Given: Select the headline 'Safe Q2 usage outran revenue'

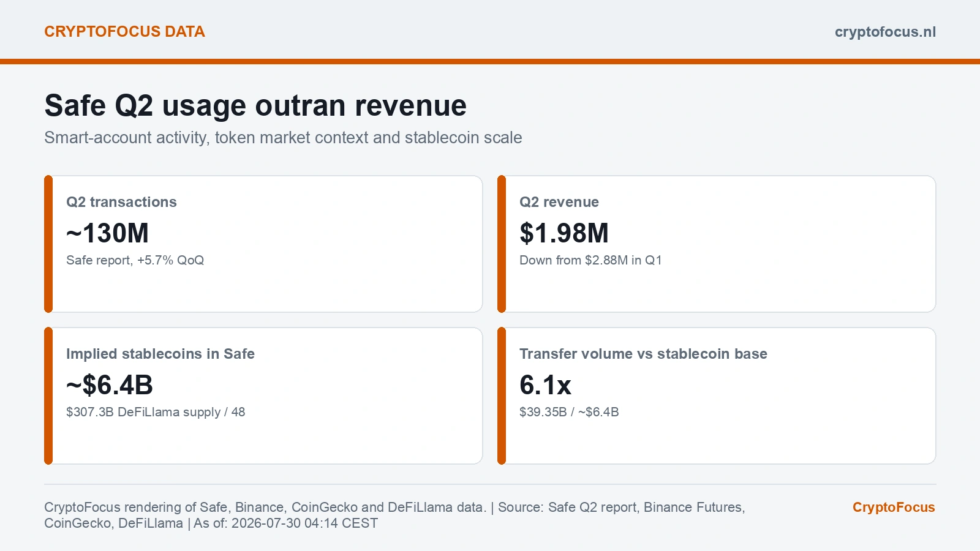Looking at the screenshot, I should click(x=255, y=106).
